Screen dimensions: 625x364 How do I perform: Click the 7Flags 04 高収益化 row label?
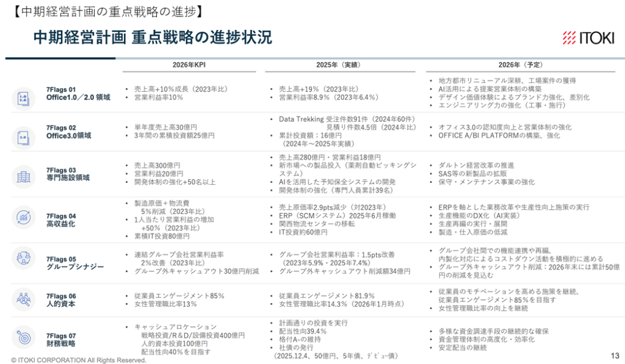point(61,220)
